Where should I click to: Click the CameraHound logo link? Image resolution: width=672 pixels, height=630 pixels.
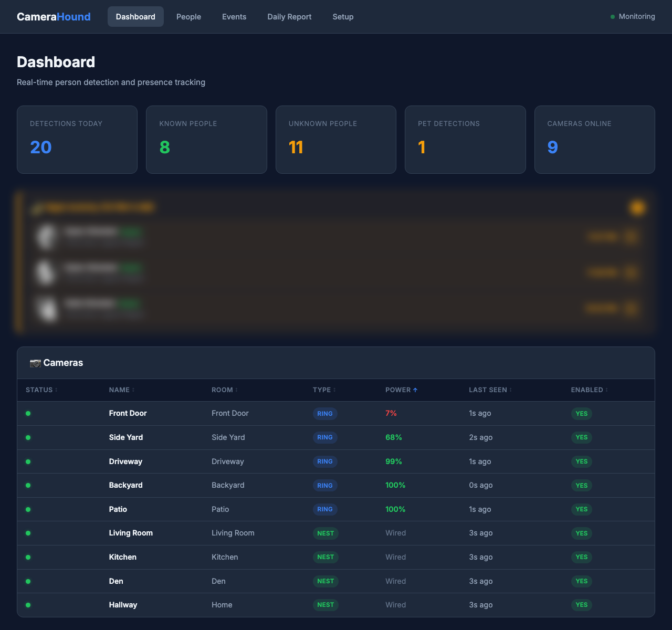coord(54,17)
